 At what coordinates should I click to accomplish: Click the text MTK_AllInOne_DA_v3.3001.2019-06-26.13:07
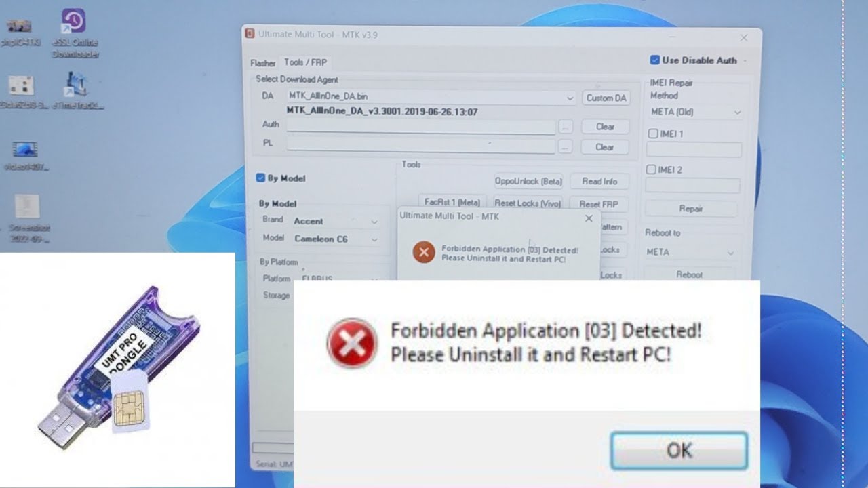pos(382,112)
